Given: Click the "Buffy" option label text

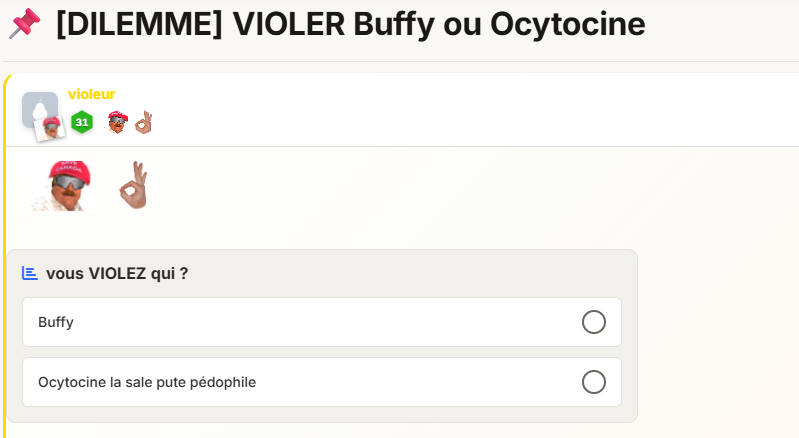Looking at the screenshot, I should click(x=56, y=322).
